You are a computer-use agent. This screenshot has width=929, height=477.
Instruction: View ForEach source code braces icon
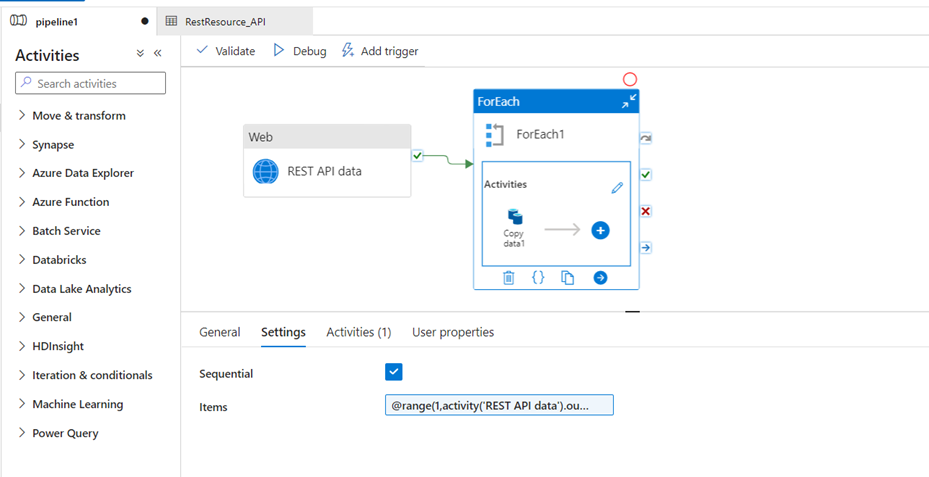[538, 278]
